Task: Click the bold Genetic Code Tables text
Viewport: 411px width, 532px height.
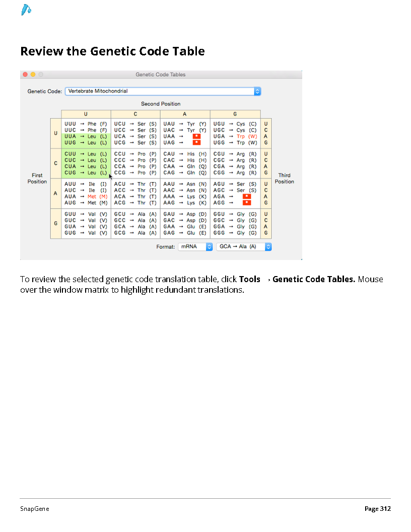Action: 314,279
